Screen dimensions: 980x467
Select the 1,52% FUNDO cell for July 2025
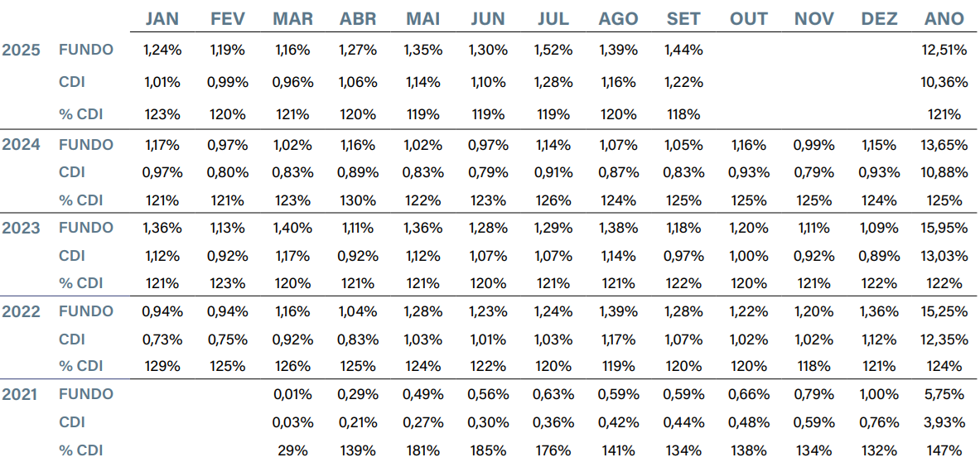pos(553,50)
